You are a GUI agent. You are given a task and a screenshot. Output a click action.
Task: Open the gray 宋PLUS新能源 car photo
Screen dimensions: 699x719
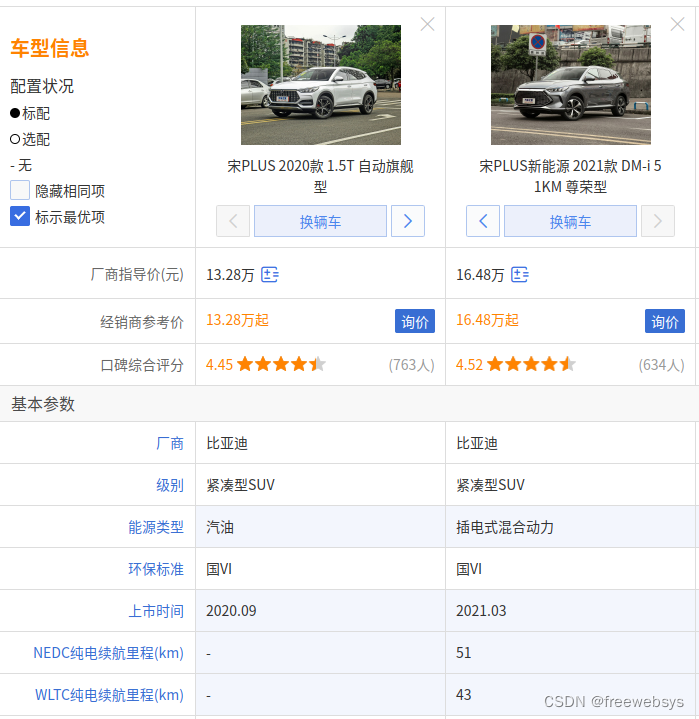(571, 85)
